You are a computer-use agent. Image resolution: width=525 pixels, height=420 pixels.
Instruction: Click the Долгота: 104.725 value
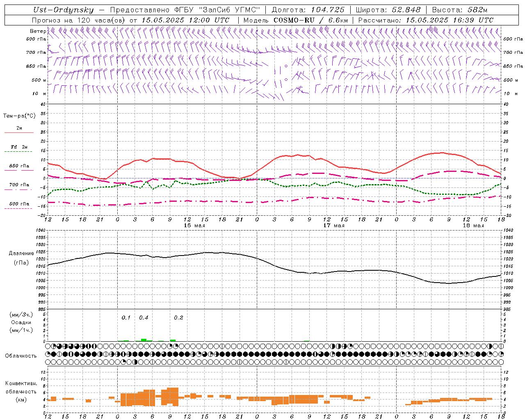click(308, 10)
